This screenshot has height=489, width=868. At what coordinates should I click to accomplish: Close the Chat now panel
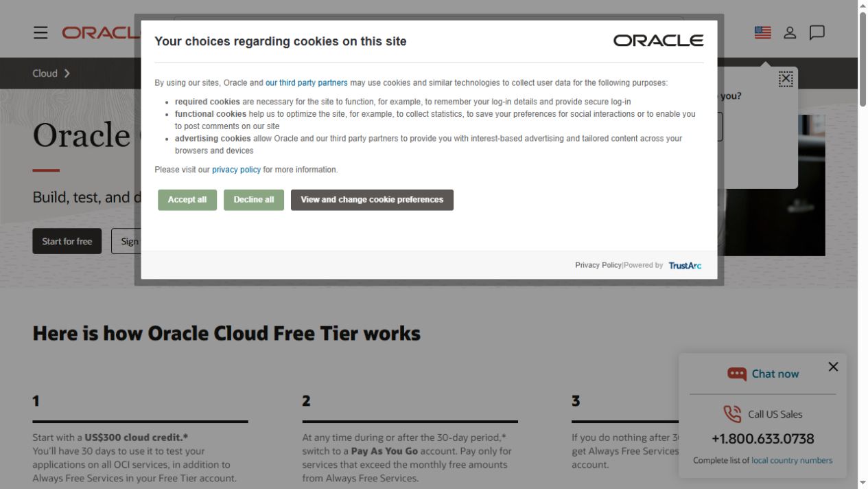click(x=833, y=367)
